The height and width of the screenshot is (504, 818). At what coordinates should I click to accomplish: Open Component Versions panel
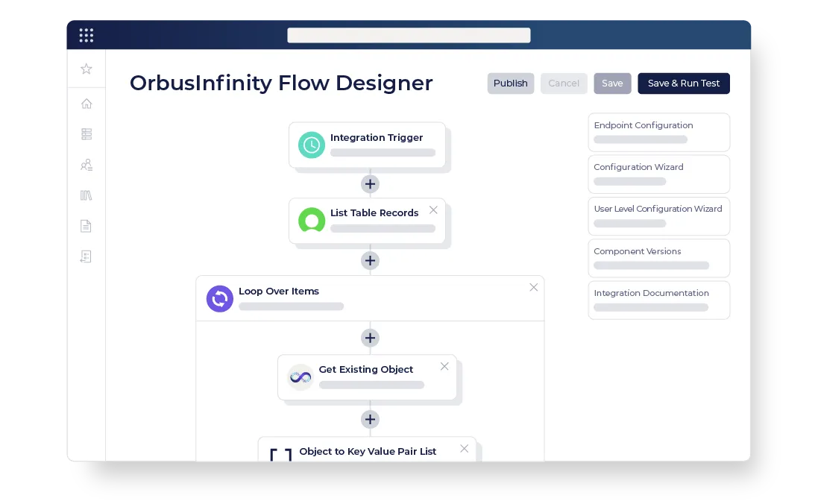(x=659, y=258)
